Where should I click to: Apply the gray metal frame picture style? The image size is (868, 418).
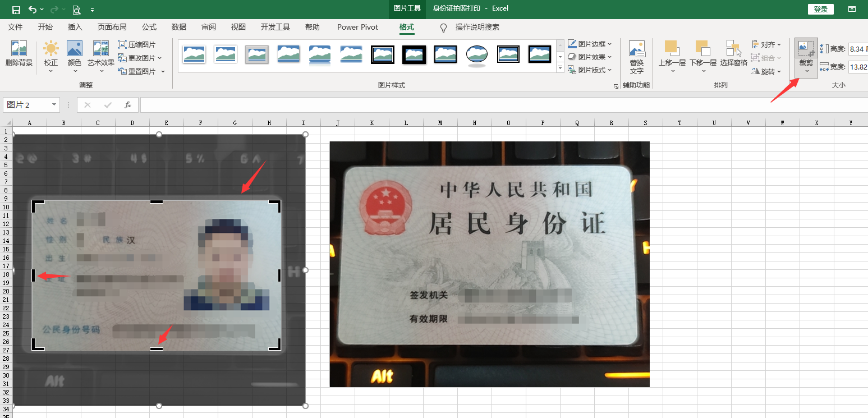[x=257, y=54]
